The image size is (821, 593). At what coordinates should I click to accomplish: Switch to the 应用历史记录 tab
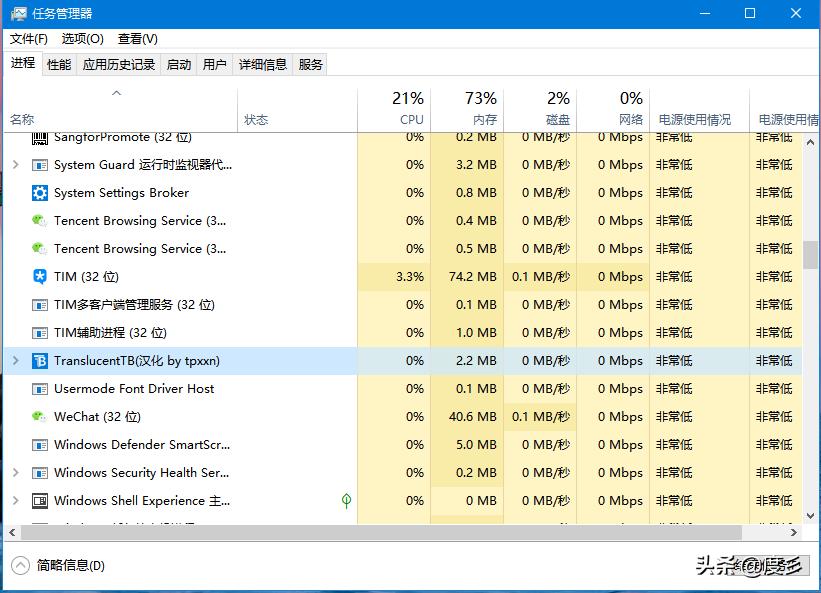(119, 64)
